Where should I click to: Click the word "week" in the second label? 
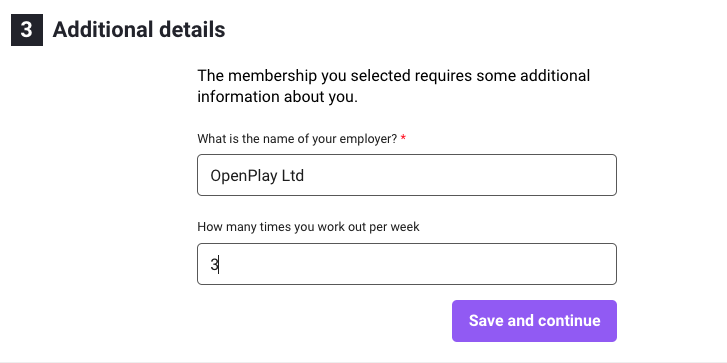point(405,227)
